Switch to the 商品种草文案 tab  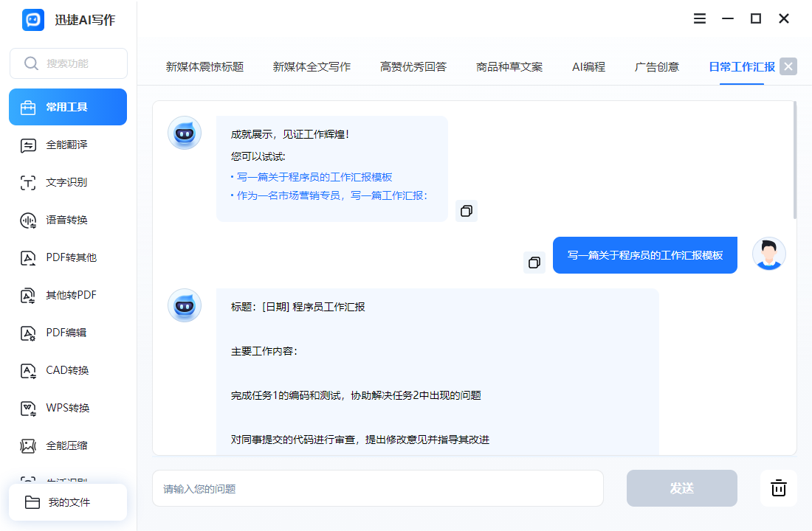pyautogui.click(x=509, y=66)
